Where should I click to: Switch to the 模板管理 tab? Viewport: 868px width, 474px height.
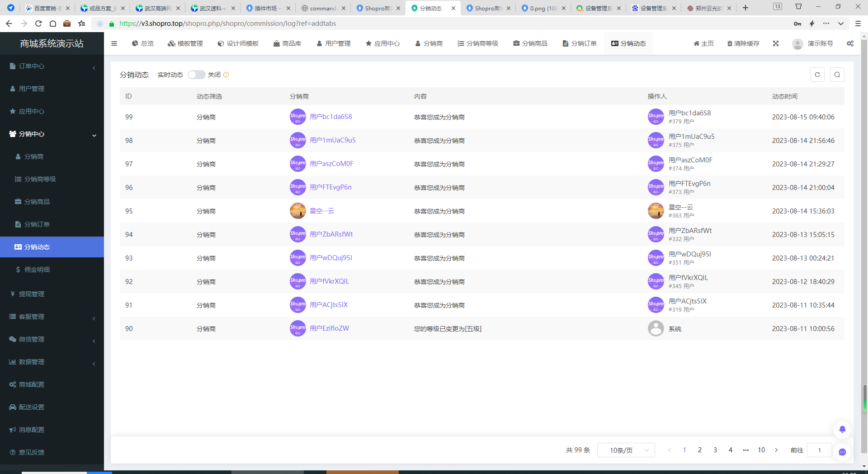(185, 43)
